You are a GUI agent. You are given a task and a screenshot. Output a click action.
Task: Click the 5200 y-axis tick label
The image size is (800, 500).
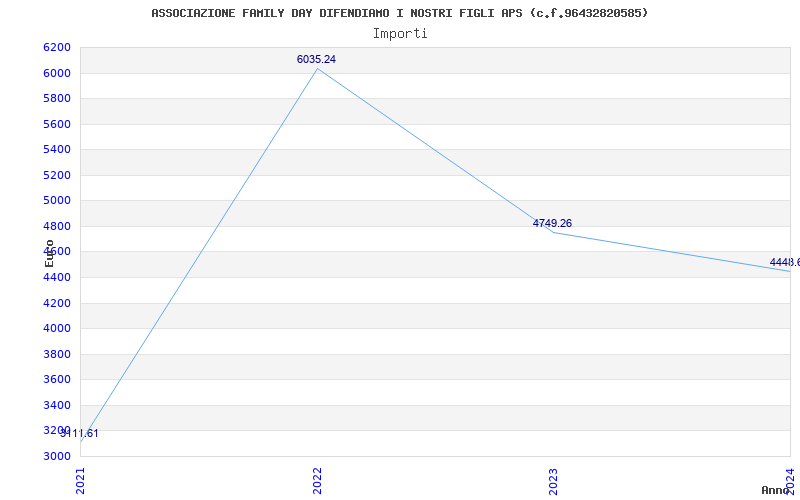pyautogui.click(x=57, y=175)
